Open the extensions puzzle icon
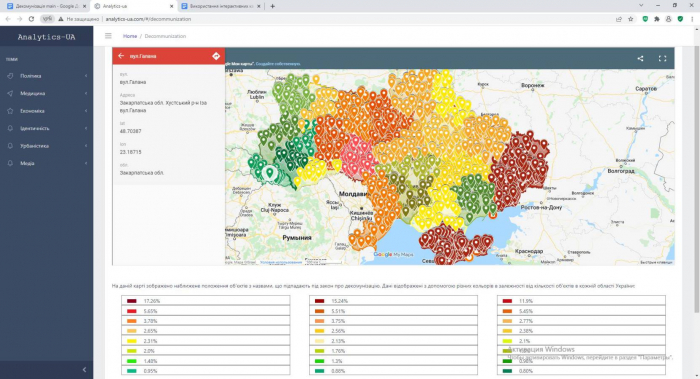 click(x=657, y=19)
